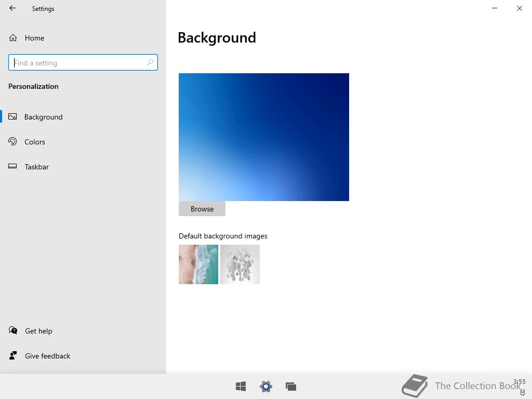
Task: Click the Browse button
Action: tap(202, 209)
